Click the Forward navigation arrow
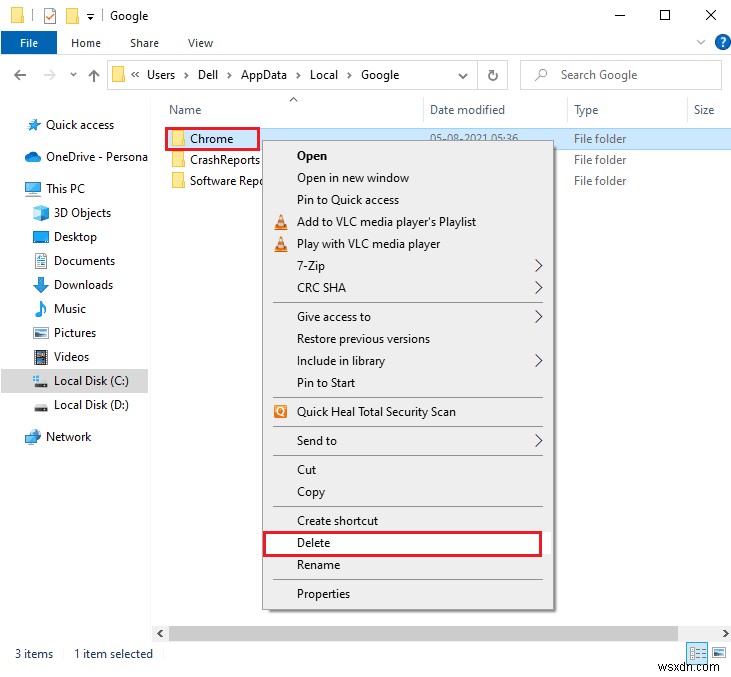This screenshot has width=731, height=677. point(49,75)
